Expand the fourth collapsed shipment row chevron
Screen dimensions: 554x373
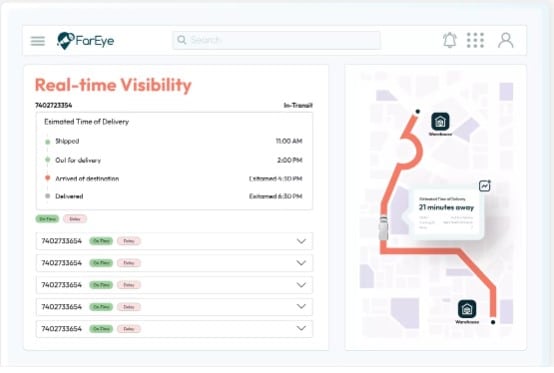tap(301, 307)
